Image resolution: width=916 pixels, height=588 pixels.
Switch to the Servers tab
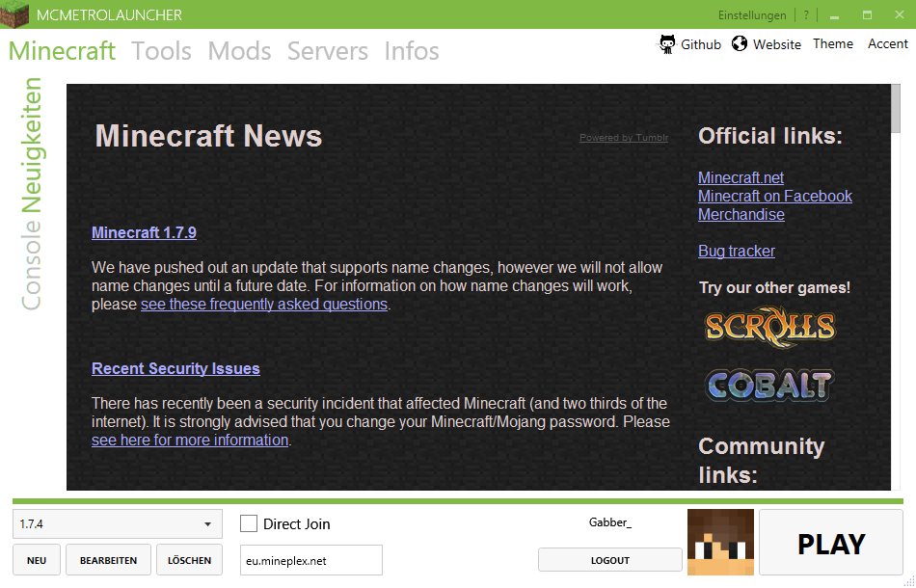click(x=328, y=51)
